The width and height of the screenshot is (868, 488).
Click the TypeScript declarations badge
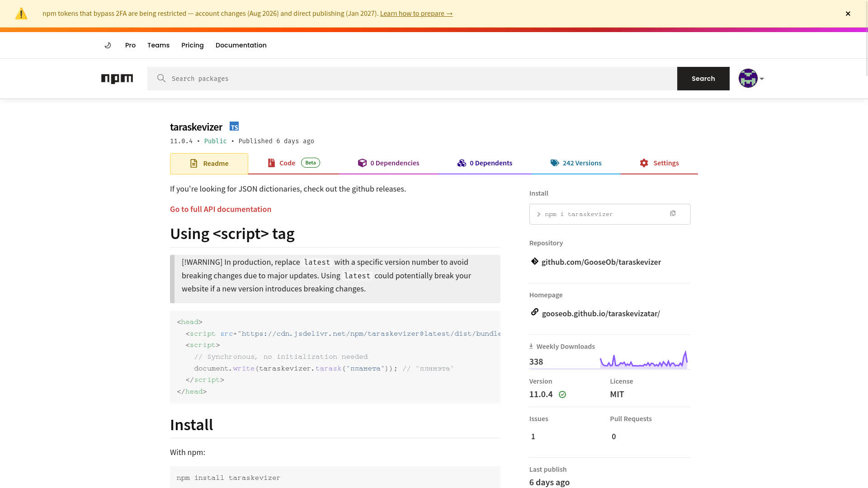pos(234,126)
